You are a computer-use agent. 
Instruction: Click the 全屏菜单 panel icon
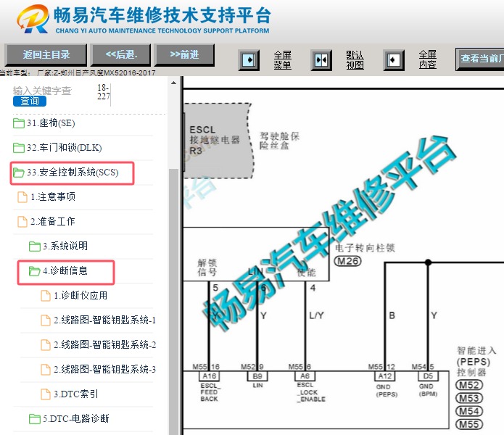(249, 60)
